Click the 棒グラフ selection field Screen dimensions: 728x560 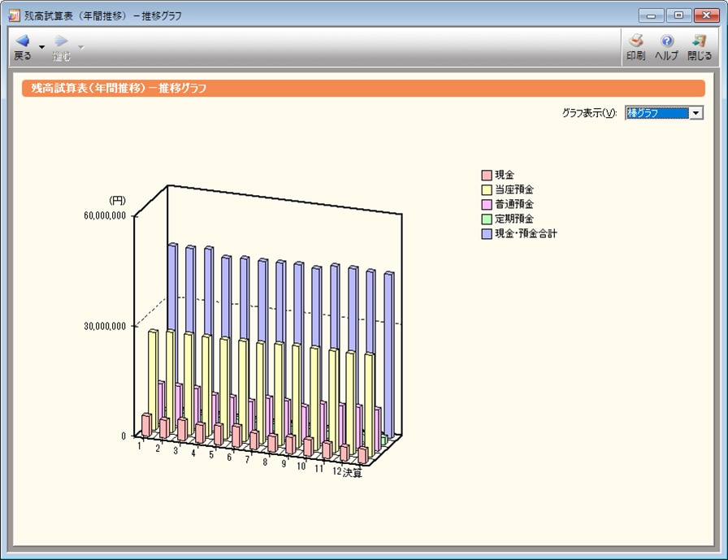click(656, 113)
